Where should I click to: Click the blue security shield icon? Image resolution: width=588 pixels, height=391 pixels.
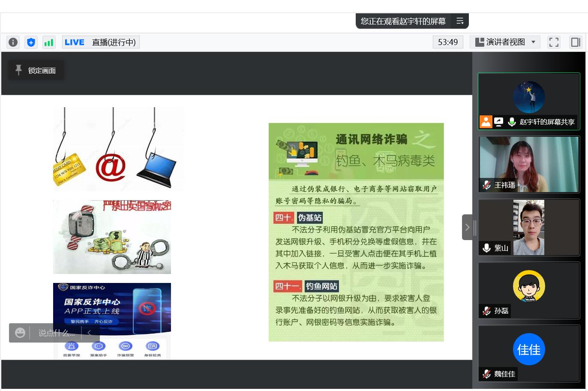point(31,42)
